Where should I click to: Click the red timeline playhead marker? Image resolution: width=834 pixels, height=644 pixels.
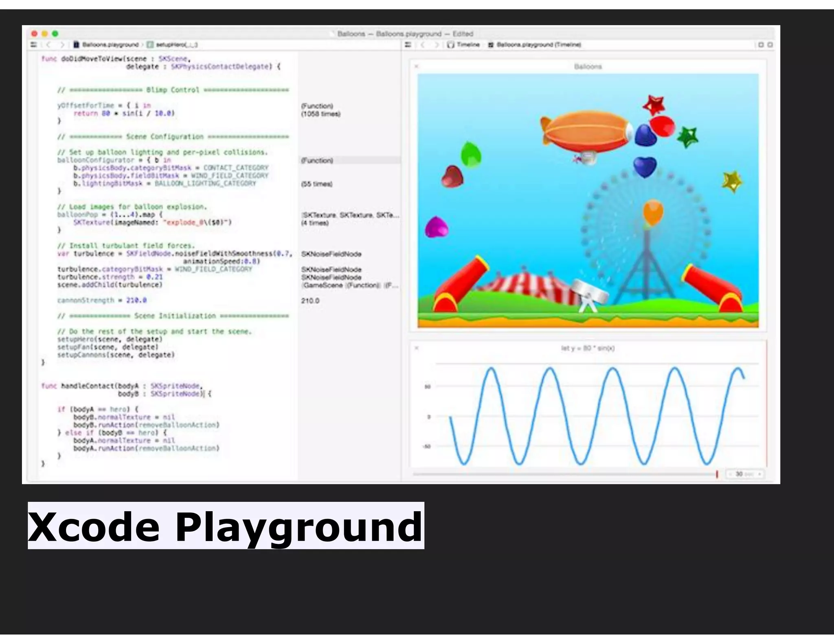(x=717, y=474)
